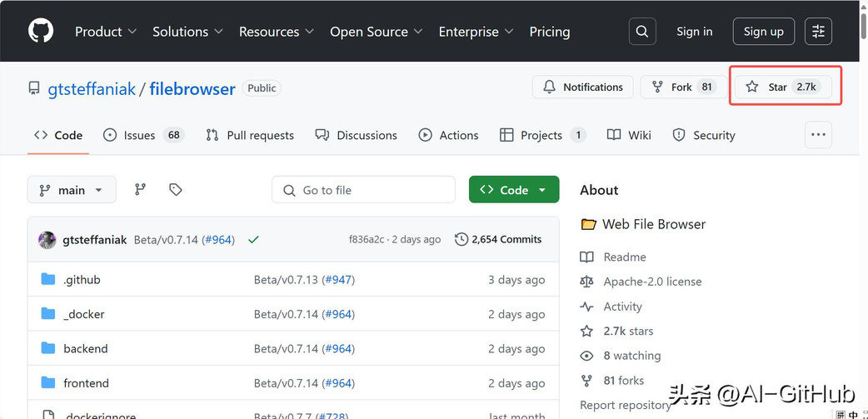This screenshot has width=868, height=419.
Task: Expand the Enterprise menu
Action: 476,32
